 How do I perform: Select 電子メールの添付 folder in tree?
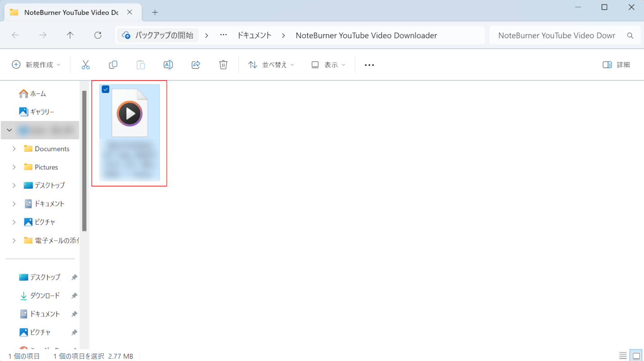coord(51,241)
